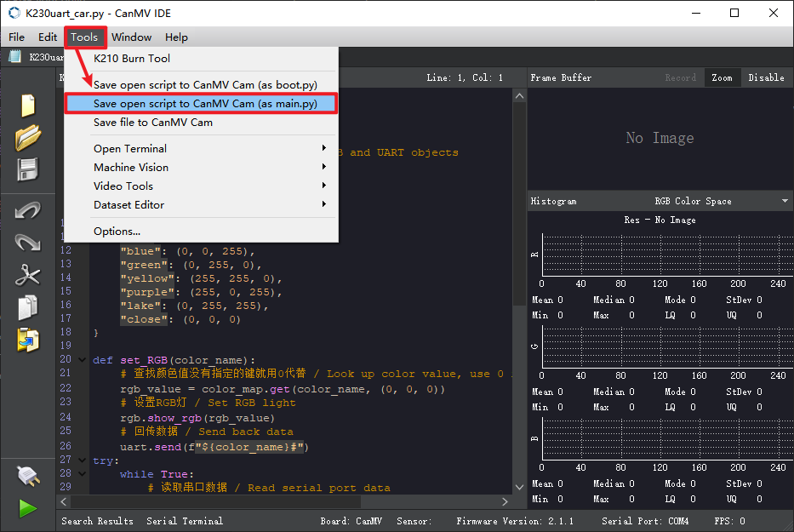The height and width of the screenshot is (532, 794).
Task: Open the Help menu
Action: [x=176, y=37]
